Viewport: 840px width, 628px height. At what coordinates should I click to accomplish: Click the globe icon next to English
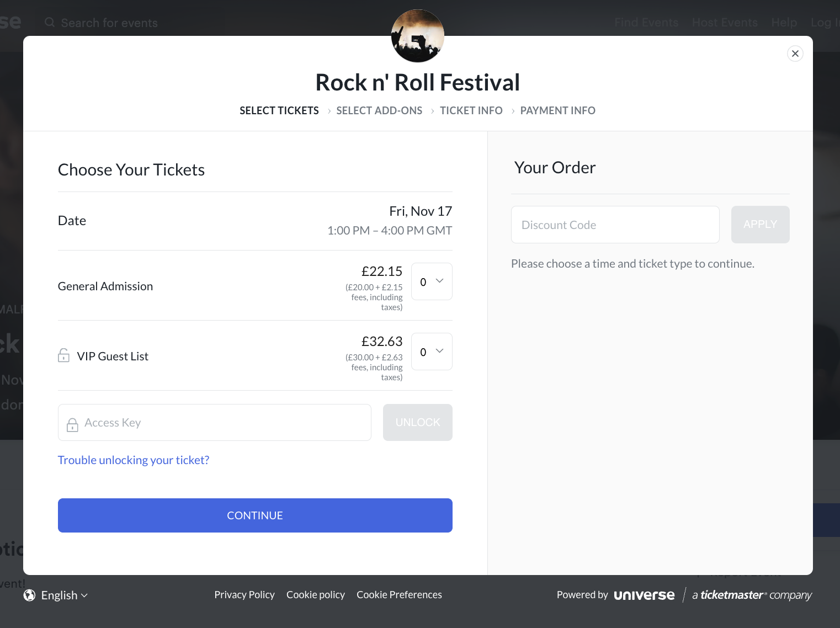(x=29, y=595)
